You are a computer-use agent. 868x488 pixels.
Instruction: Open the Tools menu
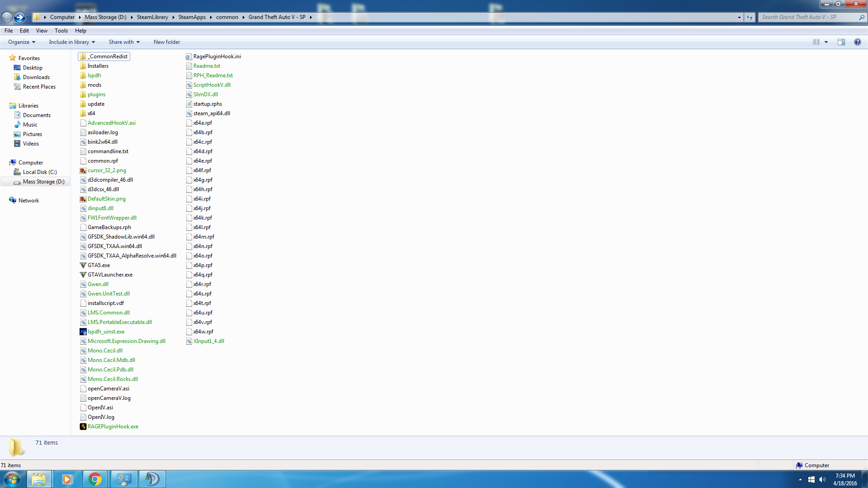click(x=61, y=31)
